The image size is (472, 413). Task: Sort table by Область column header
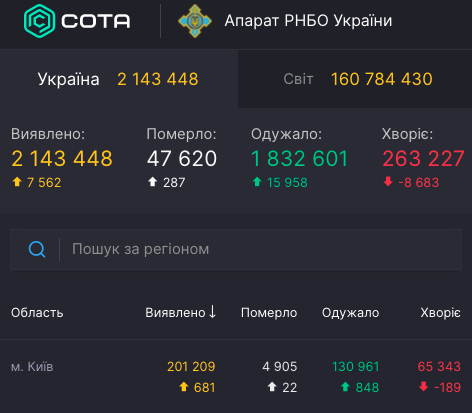(37, 313)
